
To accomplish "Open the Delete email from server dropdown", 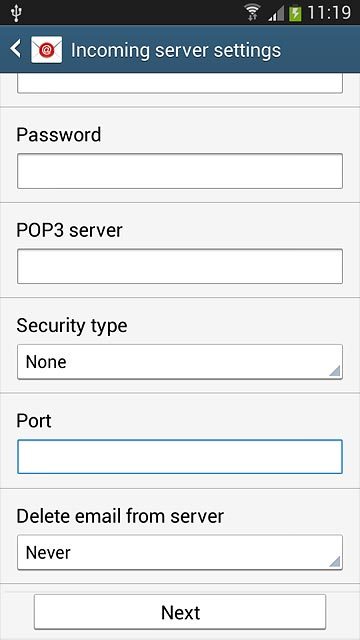I will [180, 552].
